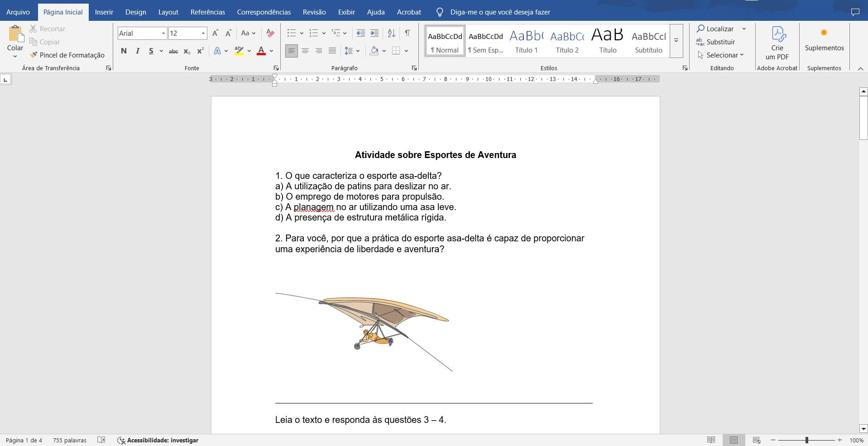
Task: Apply yellow text highlight color
Action: pos(239,51)
